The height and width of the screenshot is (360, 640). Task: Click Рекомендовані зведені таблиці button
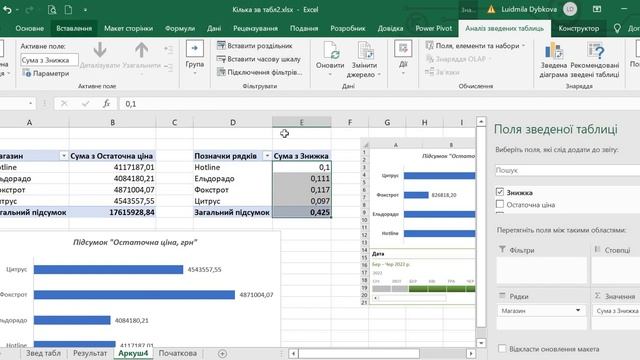(x=595, y=60)
